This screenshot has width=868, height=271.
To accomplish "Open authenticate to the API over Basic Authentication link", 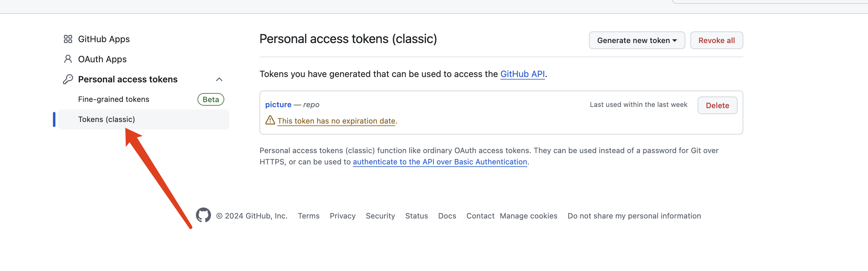I will click(440, 162).
